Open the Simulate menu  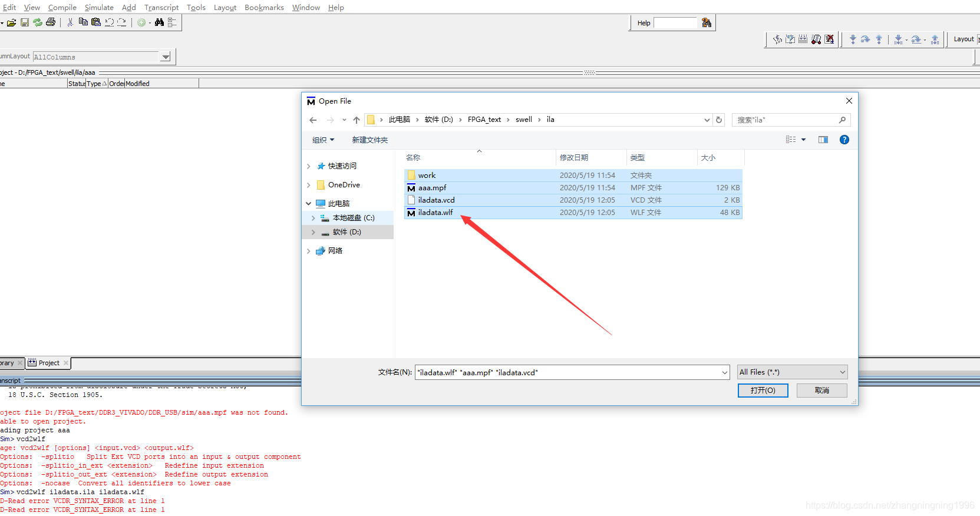click(99, 8)
